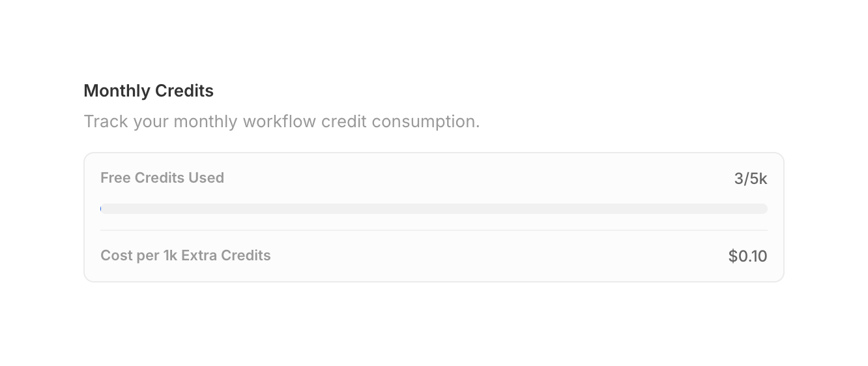Click the Monthly Credits heading
Image resolution: width=868 pixels, height=366 pixels.
coord(149,91)
